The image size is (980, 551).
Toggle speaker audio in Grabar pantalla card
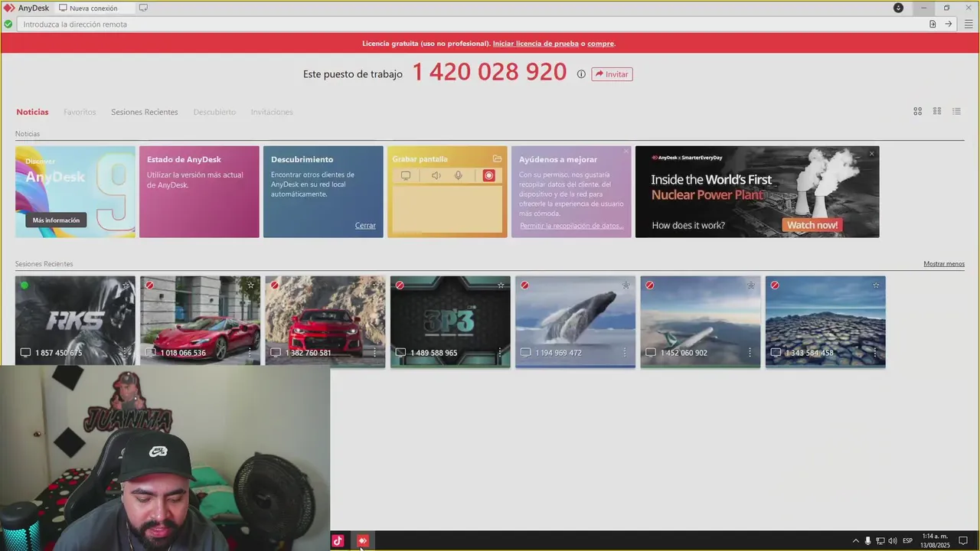coord(436,176)
